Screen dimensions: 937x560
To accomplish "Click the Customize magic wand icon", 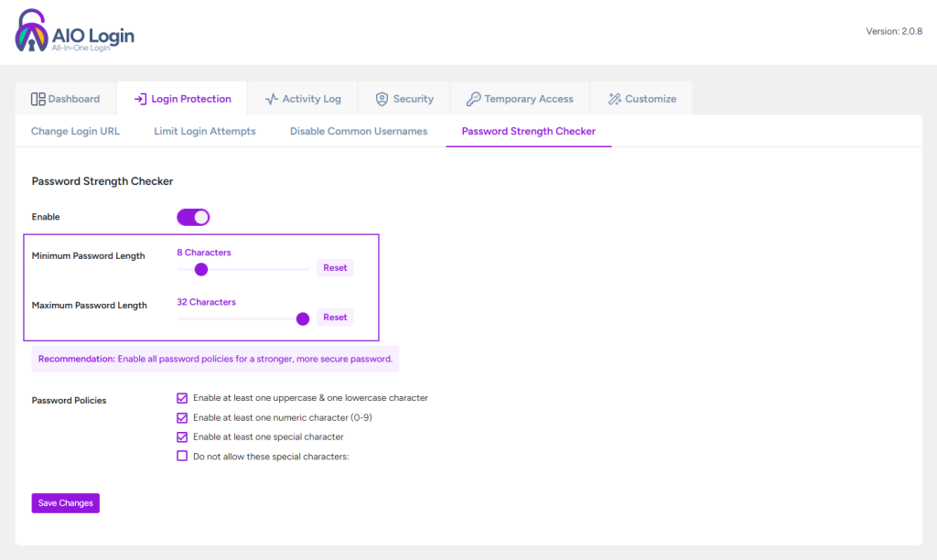I will tap(614, 99).
